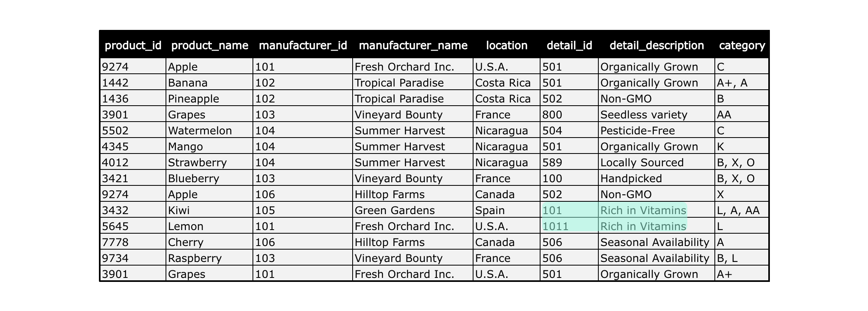Click the Spain location cell
Image resolution: width=868 pixels, height=311 pixels.
point(507,210)
